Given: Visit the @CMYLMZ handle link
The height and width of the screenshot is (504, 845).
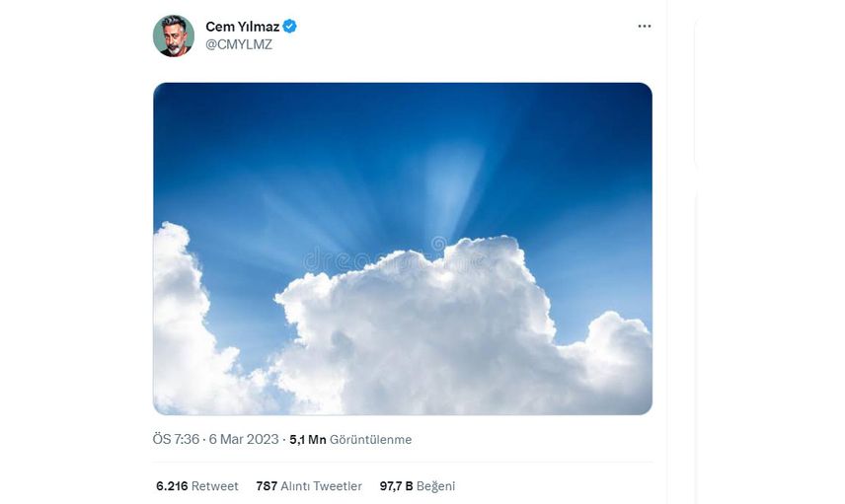Looking at the screenshot, I should [x=239, y=44].
